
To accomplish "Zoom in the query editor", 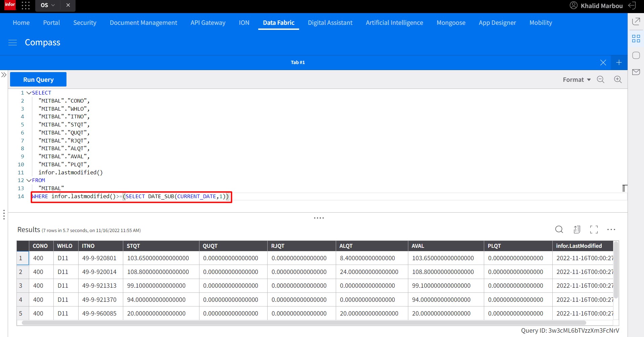I will point(618,79).
